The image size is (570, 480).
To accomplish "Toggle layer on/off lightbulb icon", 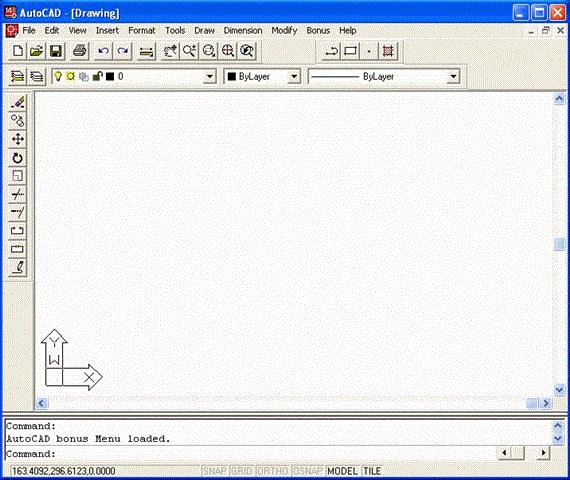I will (x=58, y=76).
